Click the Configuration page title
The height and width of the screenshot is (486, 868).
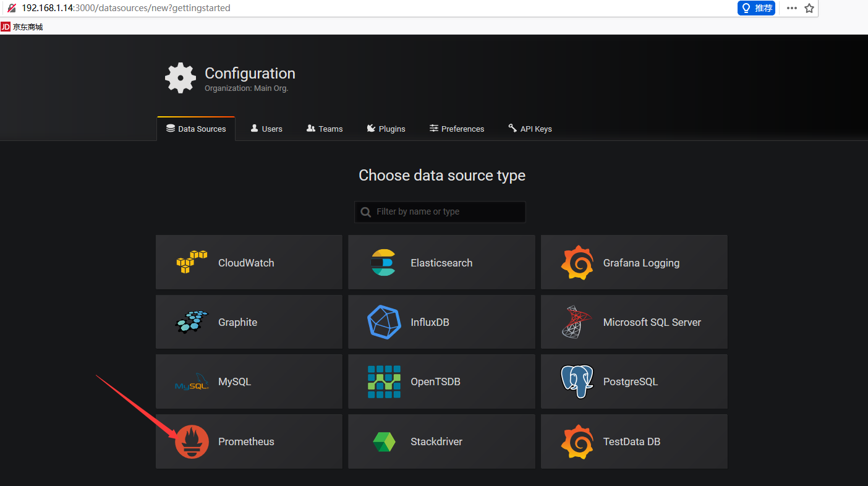(250, 73)
